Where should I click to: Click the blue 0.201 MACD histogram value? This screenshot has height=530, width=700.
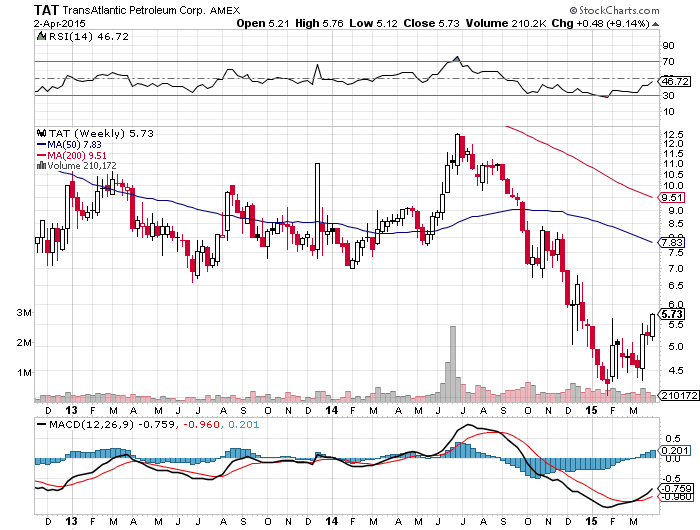(x=244, y=424)
